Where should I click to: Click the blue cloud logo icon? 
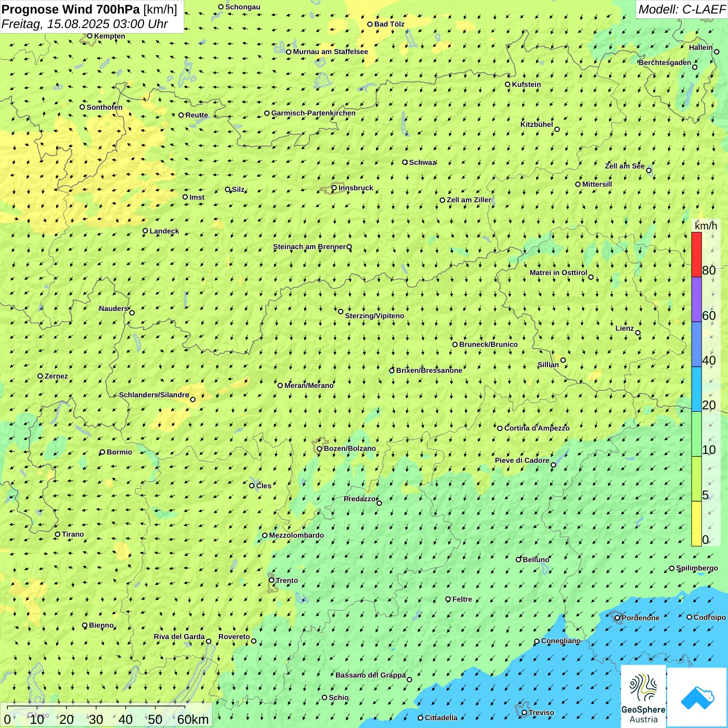[x=697, y=698]
